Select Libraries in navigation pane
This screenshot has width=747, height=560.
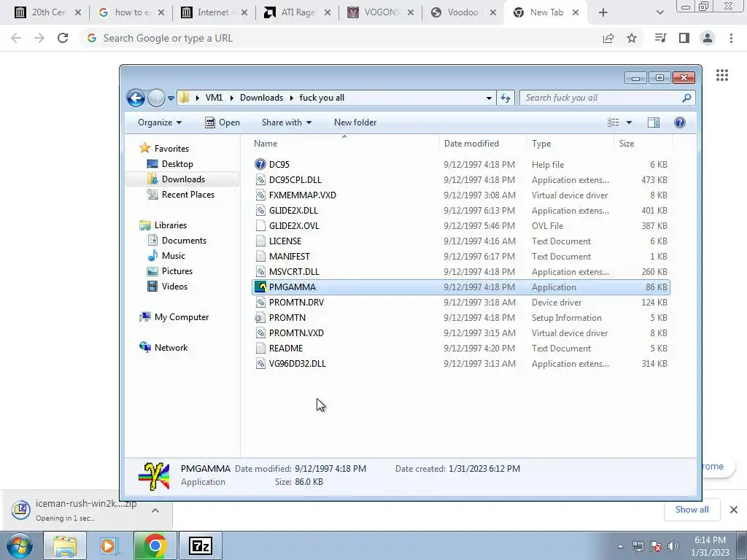click(x=170, y=225)
